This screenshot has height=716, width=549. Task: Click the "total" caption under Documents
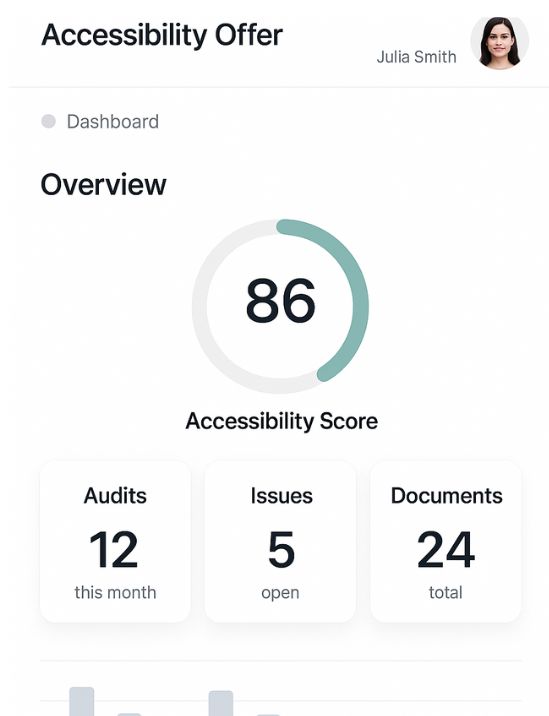pyautogui.click(x=446, y=593)
